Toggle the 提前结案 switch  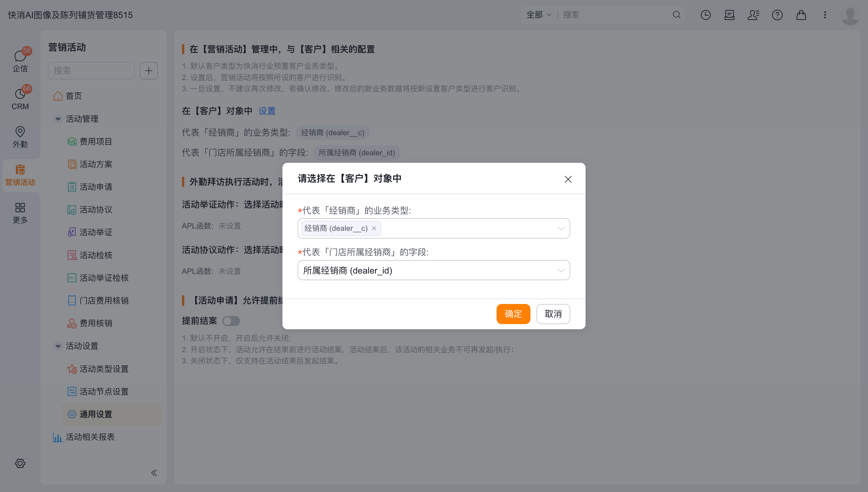[231, 321]
